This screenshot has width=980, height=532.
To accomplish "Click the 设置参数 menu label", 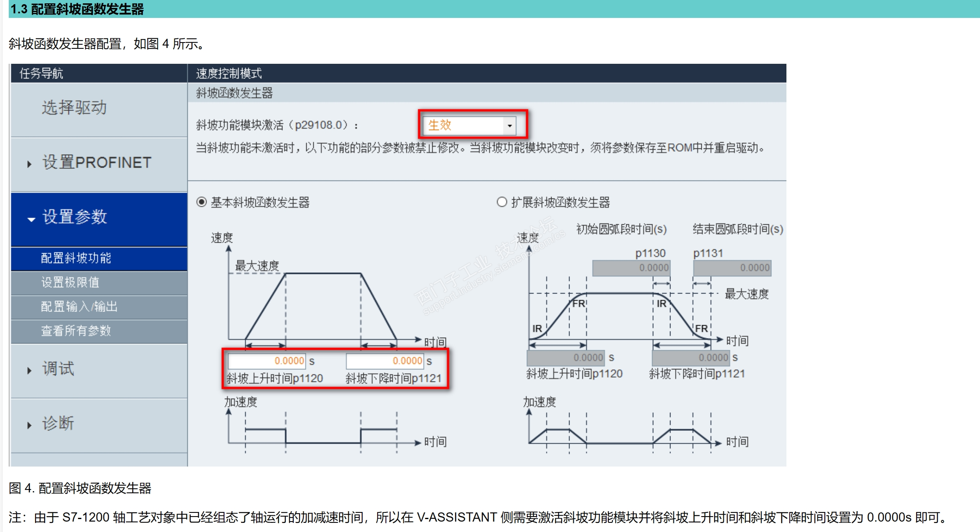I will (x=75, y=217).
